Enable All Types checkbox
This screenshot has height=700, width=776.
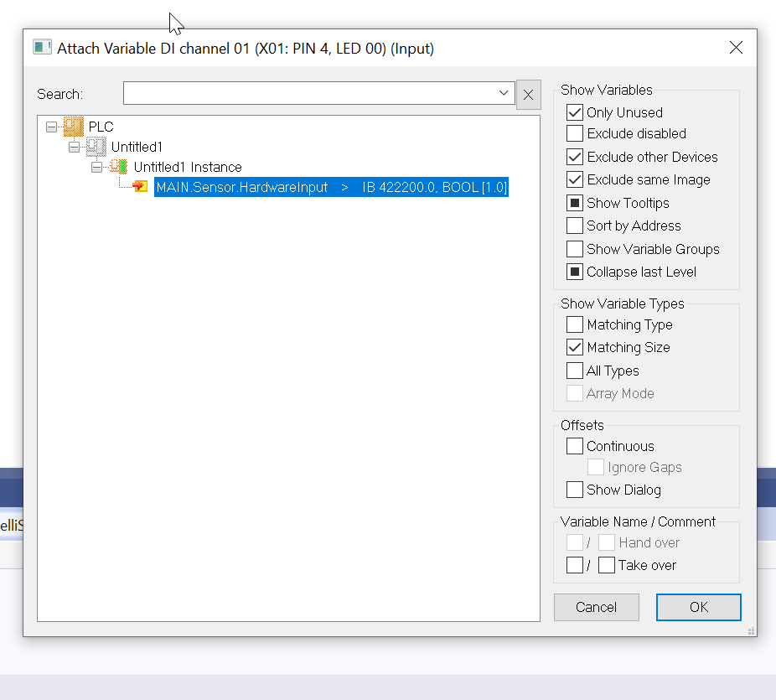pos(575,371)
